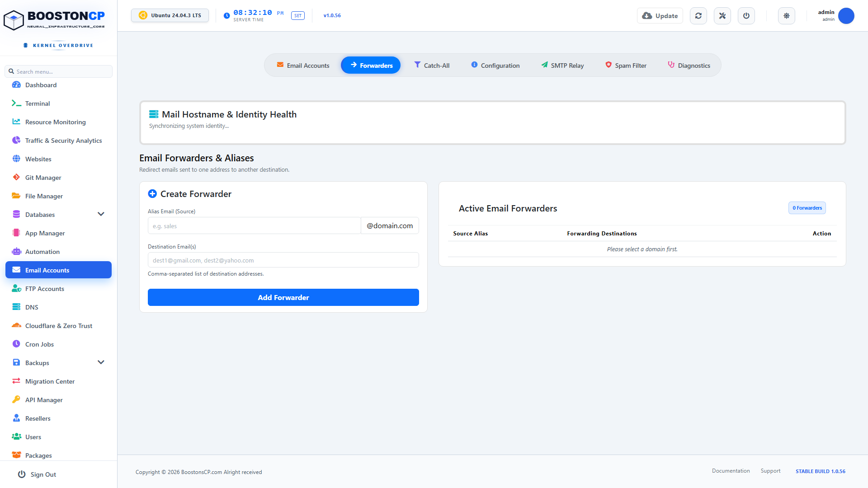Open the Diagnostics tab
Screen dimensions: 868x488
pos(689,66)
